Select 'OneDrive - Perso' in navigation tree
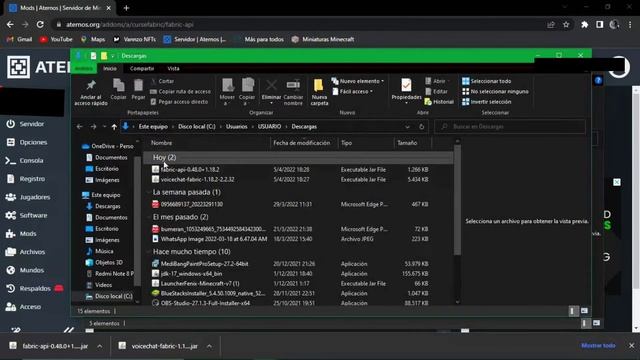 point(108,146)
